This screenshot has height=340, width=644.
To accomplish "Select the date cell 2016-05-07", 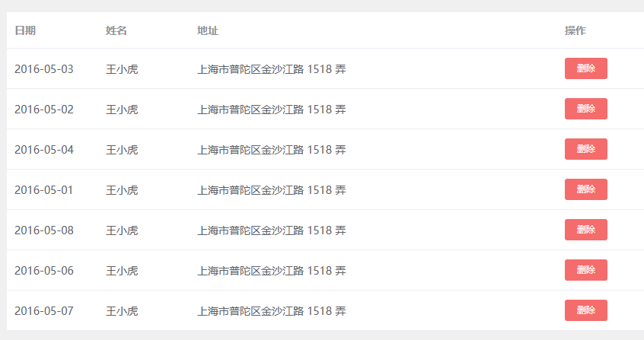I will pyautogui.click(x=44, y=311).
